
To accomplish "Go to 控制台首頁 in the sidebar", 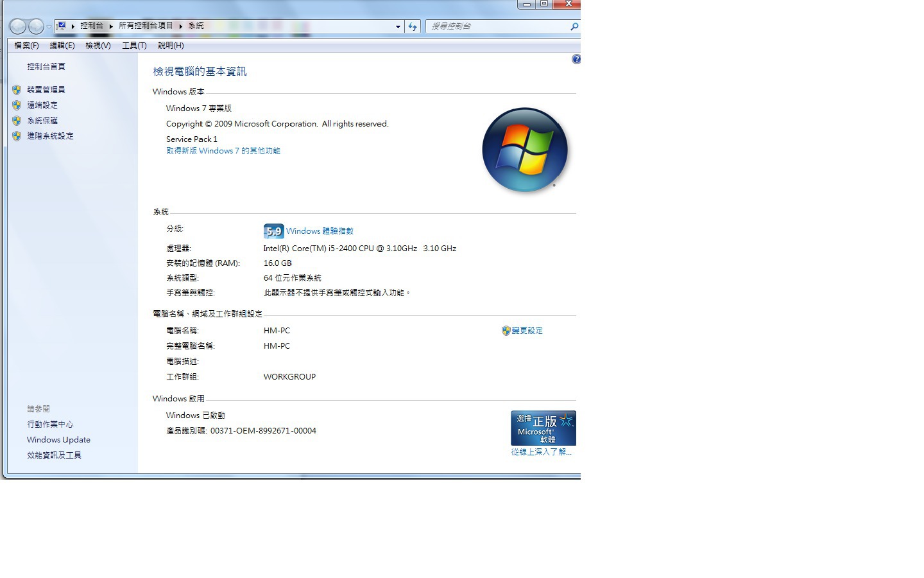I will click(x=46, y=67).
